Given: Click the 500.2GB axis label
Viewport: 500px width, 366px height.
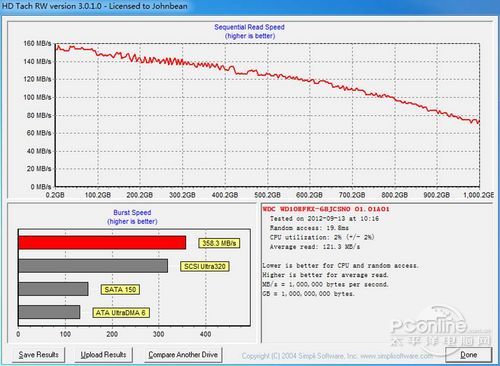Looking at the screenshot, I should click(267, 195).
